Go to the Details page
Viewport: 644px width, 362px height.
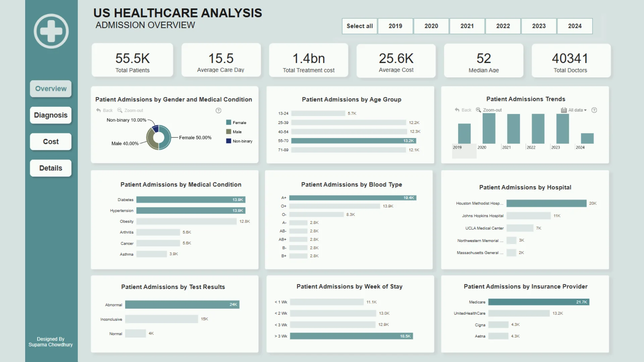pos(51,168)
